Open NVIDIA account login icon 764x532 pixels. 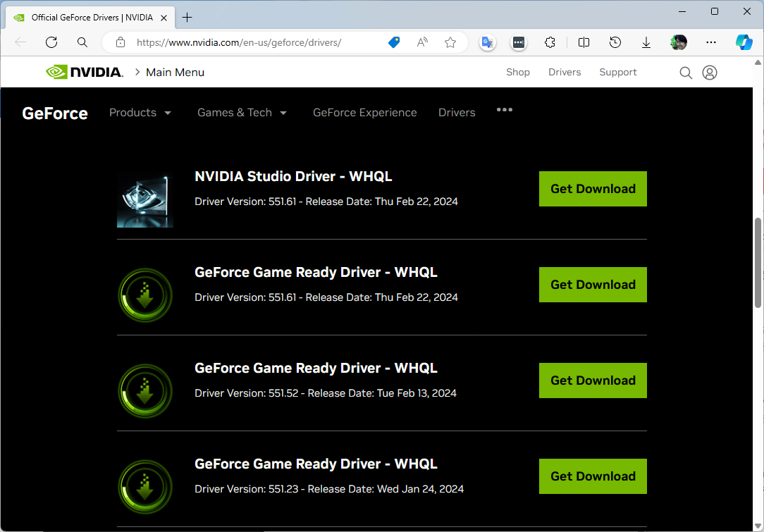(x=710, y=73)
